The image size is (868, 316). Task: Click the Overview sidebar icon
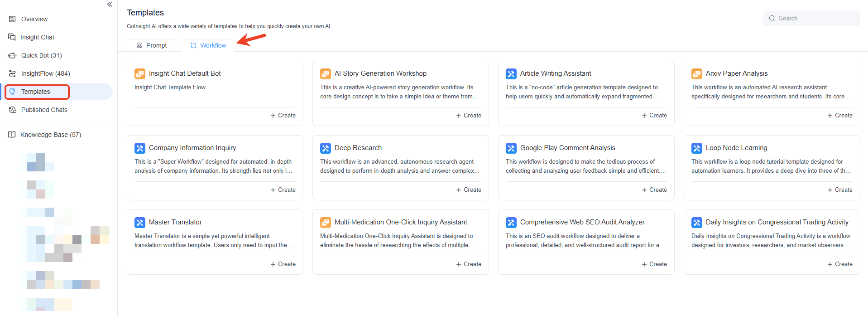coord(12,19)
